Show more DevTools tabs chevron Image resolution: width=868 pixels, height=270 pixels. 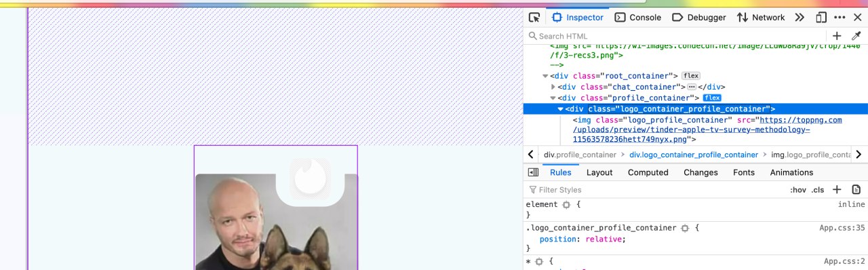[x=800, y=18]
